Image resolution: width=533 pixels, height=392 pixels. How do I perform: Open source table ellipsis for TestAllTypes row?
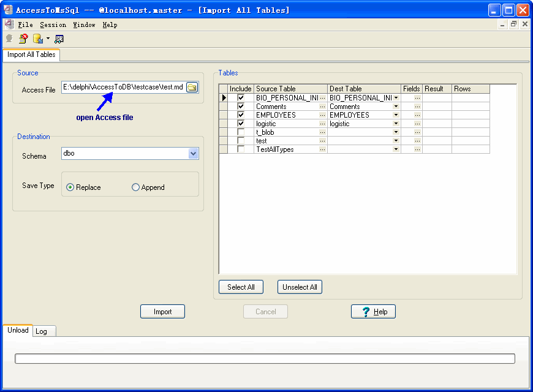tap(322, 149)
